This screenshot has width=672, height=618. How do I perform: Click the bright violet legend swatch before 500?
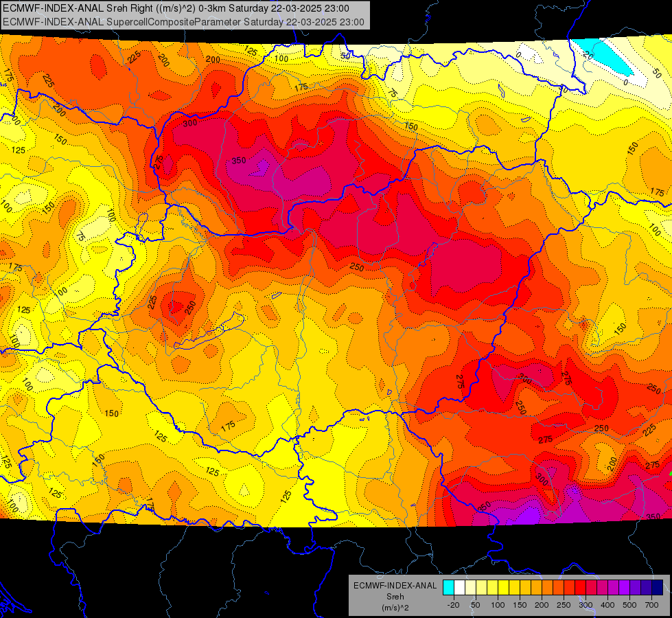[625, 587]
